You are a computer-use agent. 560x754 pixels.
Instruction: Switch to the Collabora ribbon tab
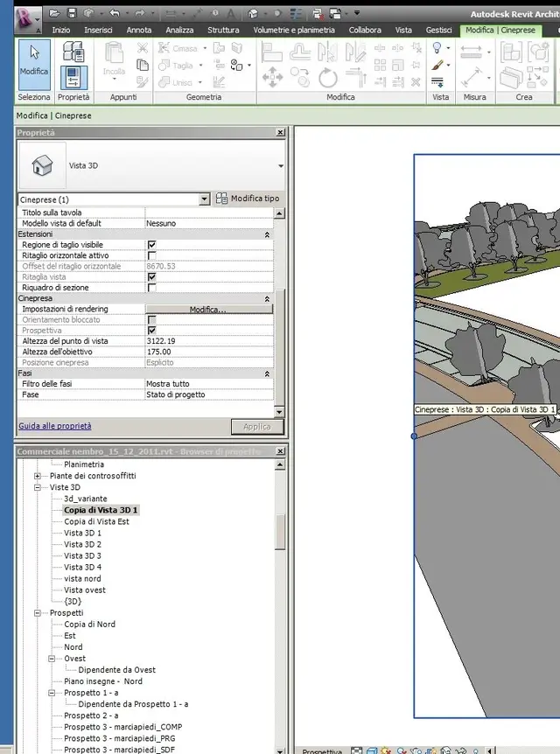[x=365, y=30]
